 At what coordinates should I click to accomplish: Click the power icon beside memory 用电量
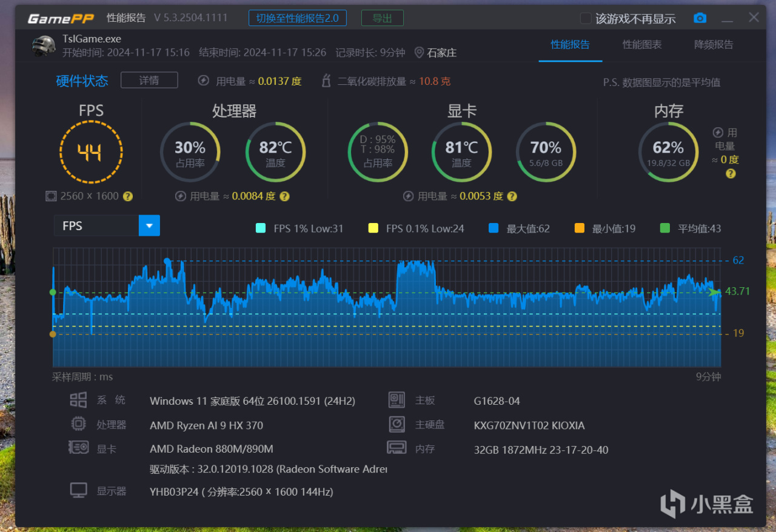click(x=718, y=132)
